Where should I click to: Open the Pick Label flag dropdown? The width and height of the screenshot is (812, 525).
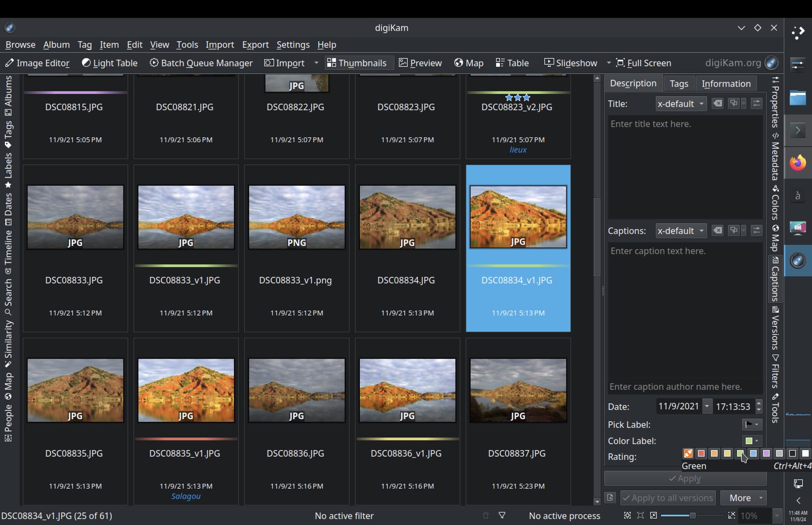click(x=752, y=424)
